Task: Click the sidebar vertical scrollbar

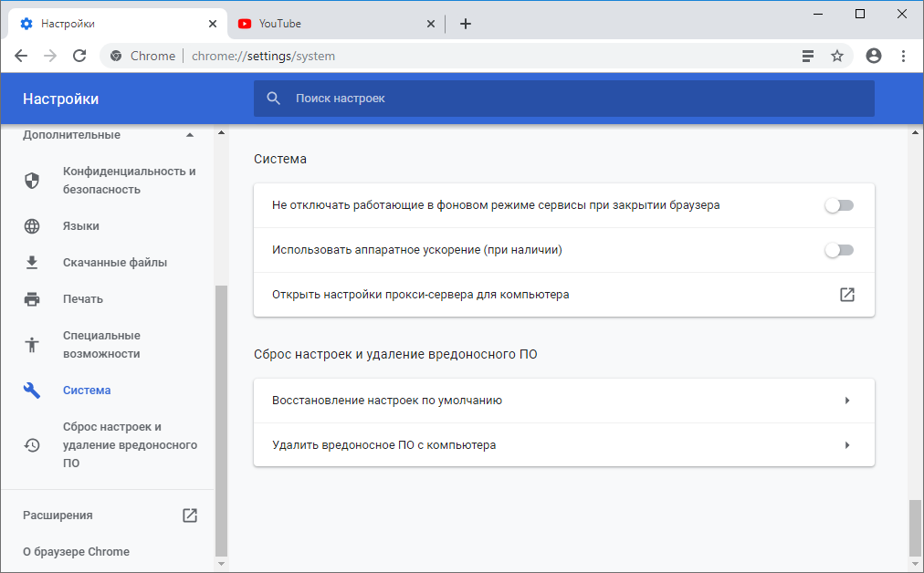Action: tap(220, 420)
